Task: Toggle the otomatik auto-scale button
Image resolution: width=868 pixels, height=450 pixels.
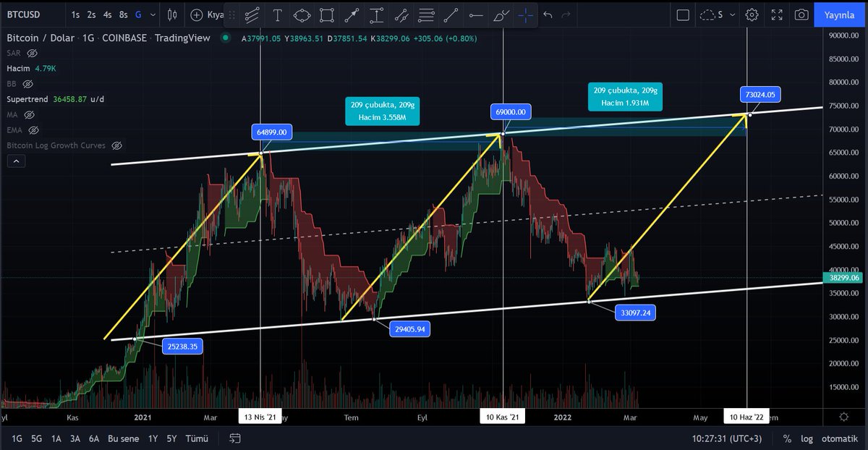Action: (x=839, y=438)
